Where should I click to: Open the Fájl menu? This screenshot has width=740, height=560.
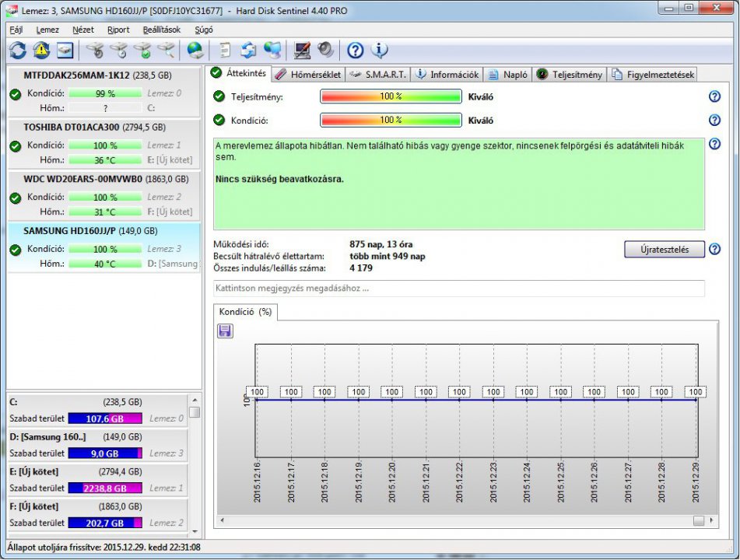tap(16, 30)
